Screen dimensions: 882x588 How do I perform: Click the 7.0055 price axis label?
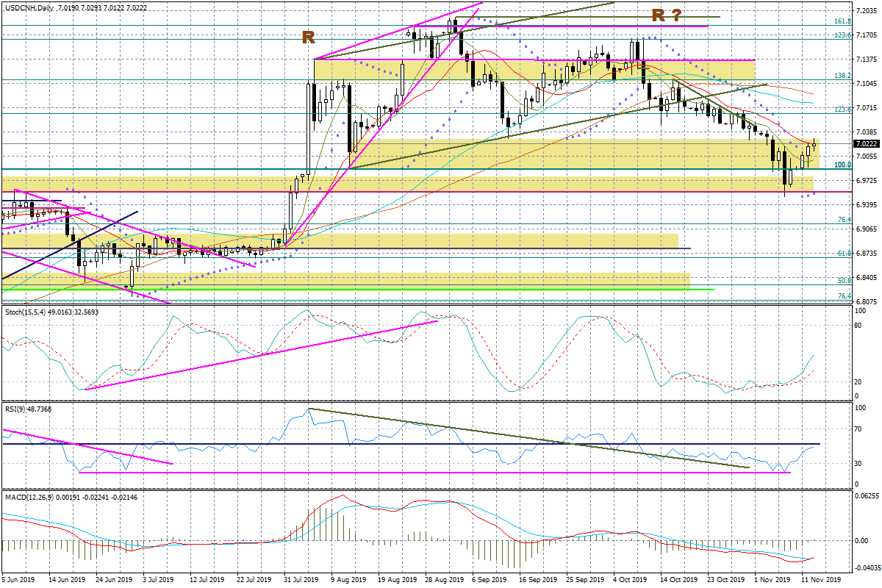[x=867, y=157]
